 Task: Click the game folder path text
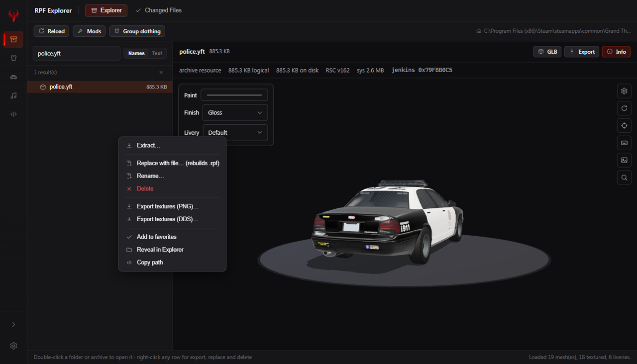tap(557, 31)
